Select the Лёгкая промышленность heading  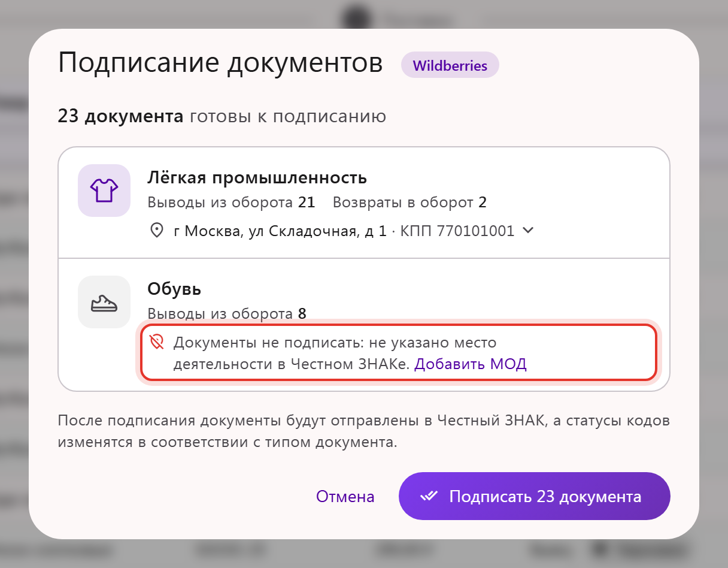257,178
